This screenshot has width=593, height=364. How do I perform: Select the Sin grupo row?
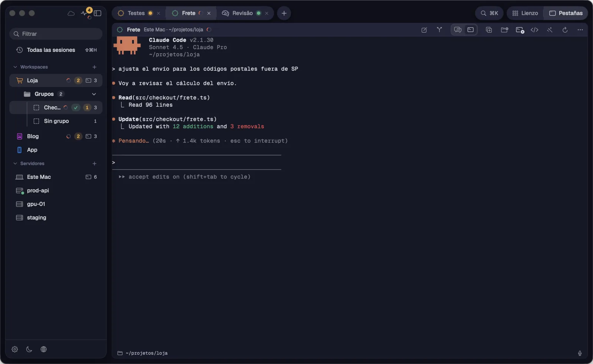point(56,121)
